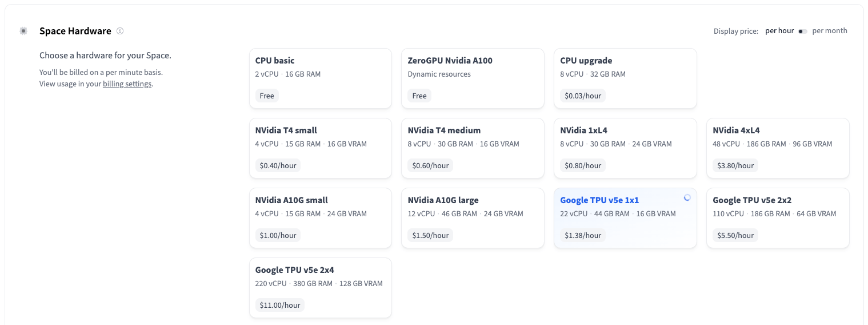The height and width of the screenshot is (325, 868).
Task: Choose the CPU basic hardware option
Action: (320, 78)
